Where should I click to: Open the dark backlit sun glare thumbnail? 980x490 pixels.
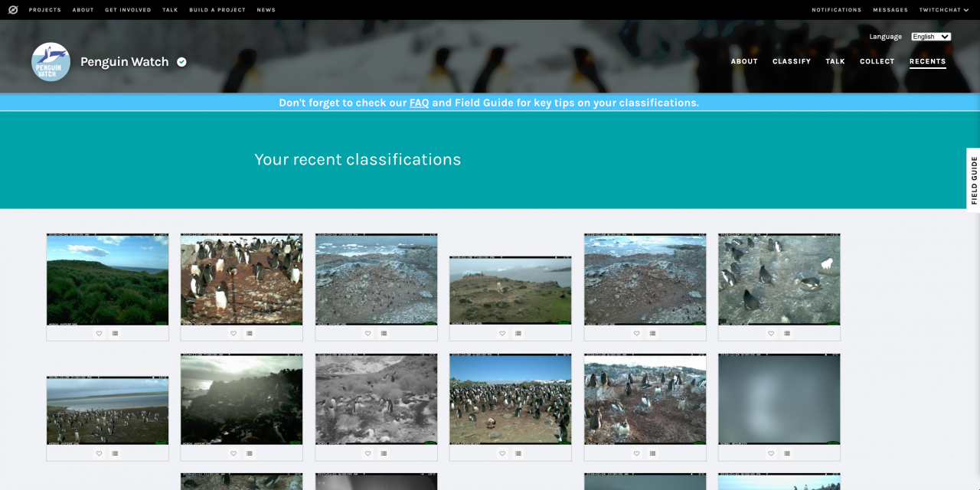(x=242, y=399)
